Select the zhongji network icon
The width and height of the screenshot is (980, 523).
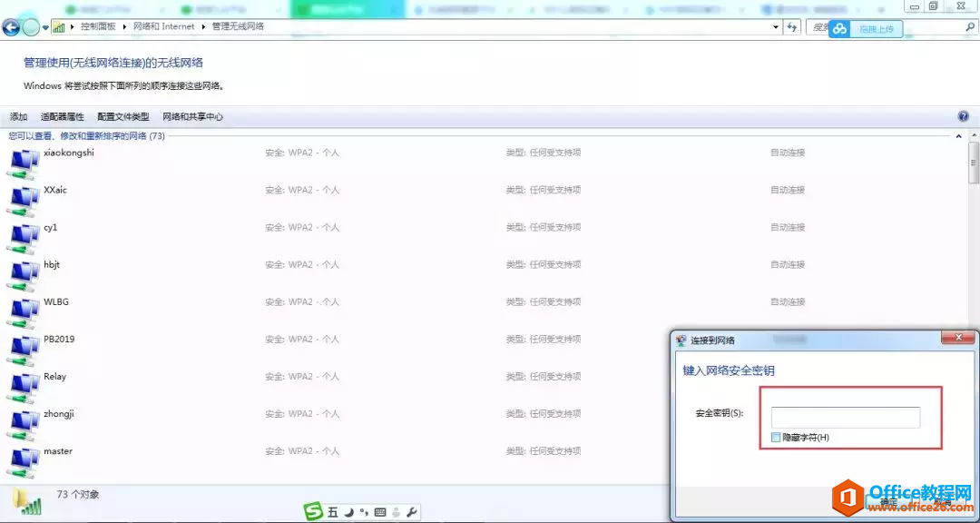[x=23, y=426]
